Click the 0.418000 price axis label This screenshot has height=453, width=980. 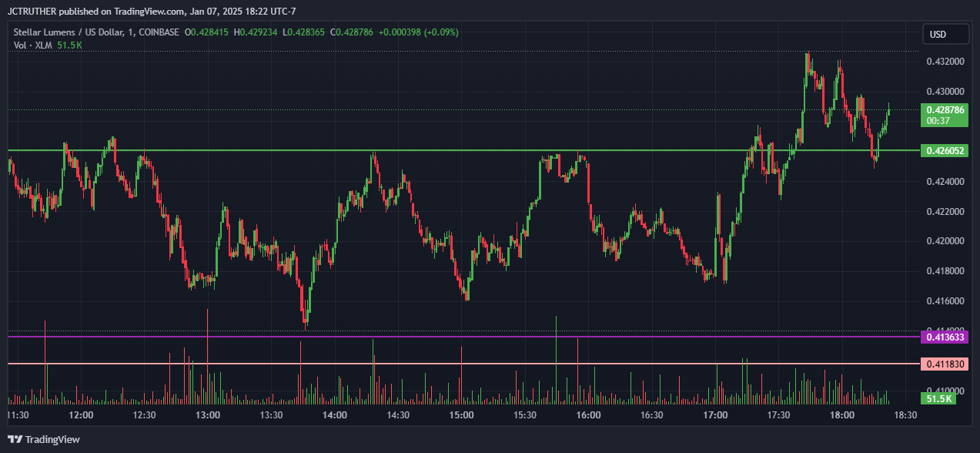tap(945, 271)
